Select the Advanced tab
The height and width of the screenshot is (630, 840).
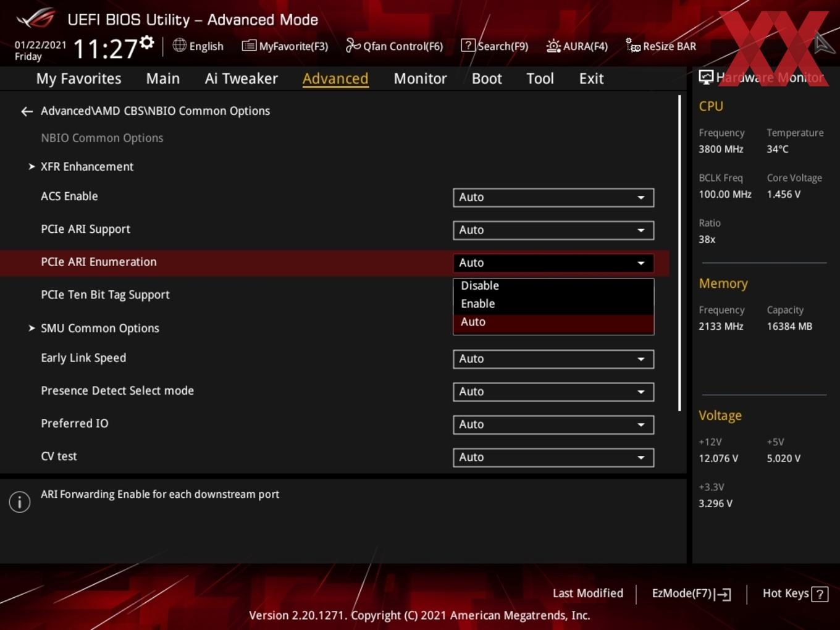(335, 78)
